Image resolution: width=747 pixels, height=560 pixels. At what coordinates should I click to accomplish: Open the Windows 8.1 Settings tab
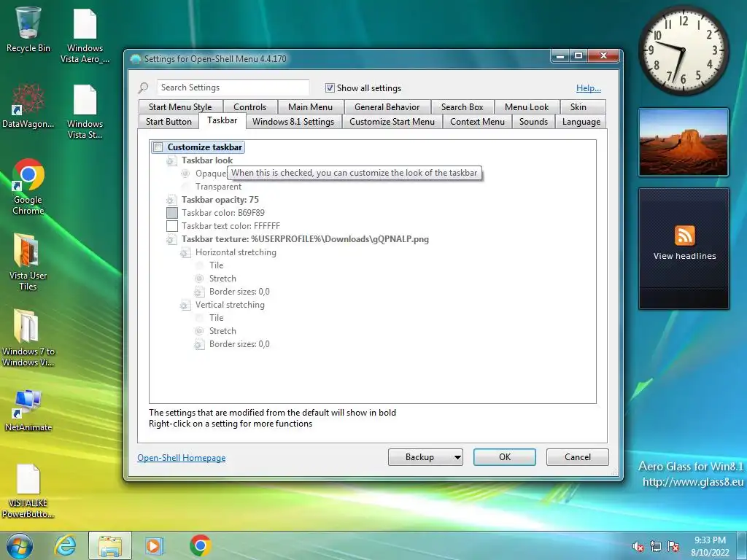click(x=293, y=122)
